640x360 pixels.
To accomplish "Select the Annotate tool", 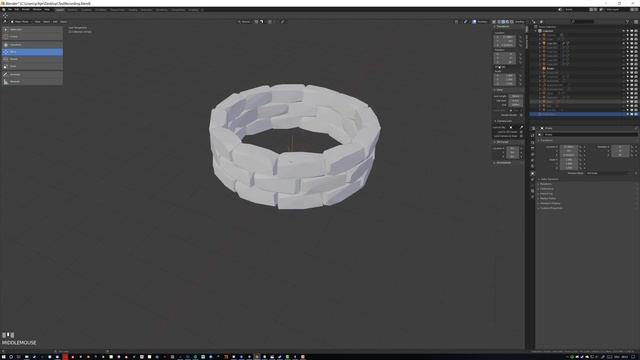I will tap(32, 74).
